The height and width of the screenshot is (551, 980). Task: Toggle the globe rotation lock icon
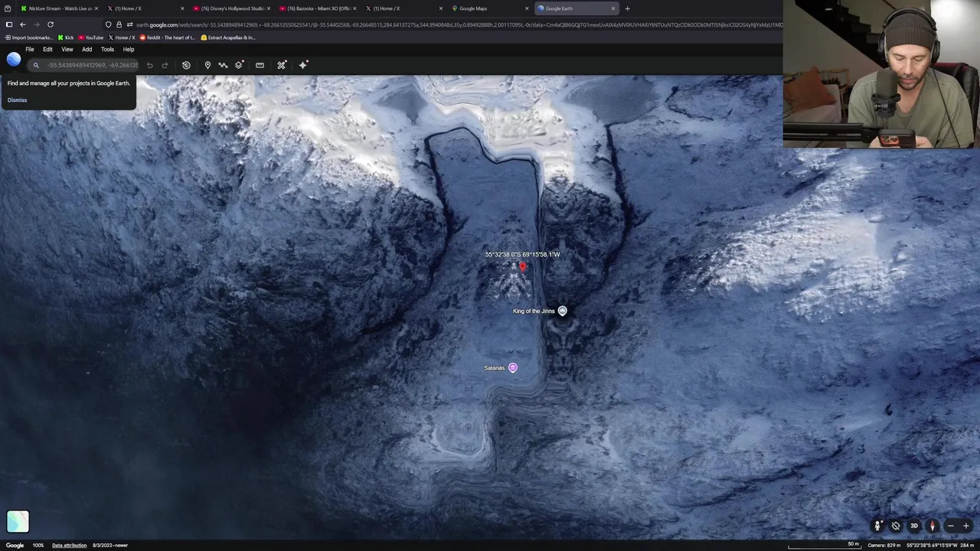point(896,526)
